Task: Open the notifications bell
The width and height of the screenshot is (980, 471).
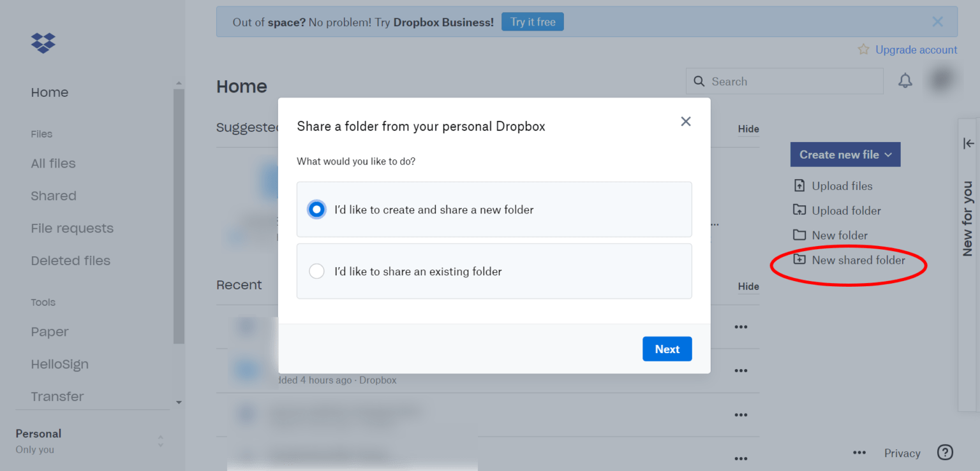Action: 905,81
